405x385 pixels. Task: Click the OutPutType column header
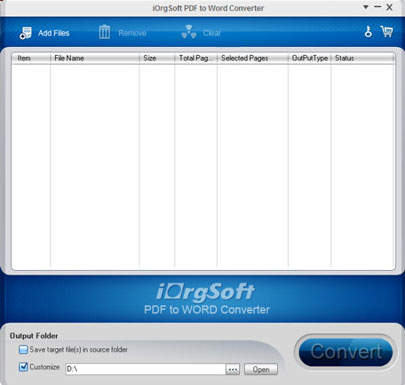309,58
